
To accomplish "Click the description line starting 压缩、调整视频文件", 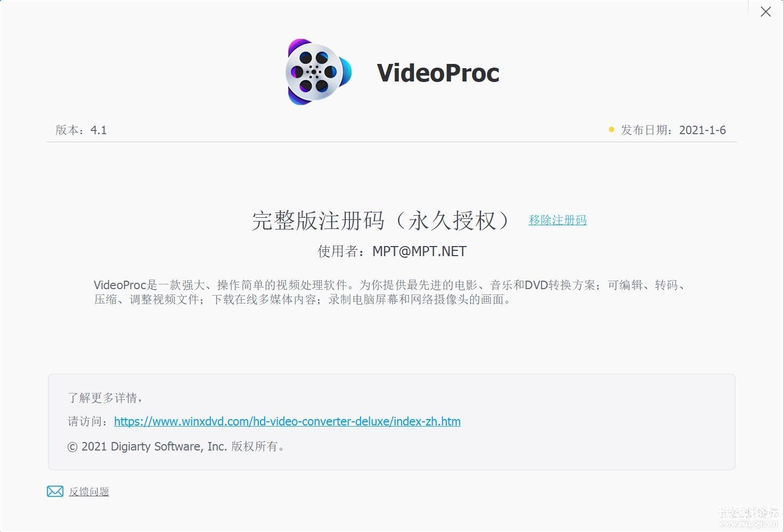I will (x=303, y=299).
